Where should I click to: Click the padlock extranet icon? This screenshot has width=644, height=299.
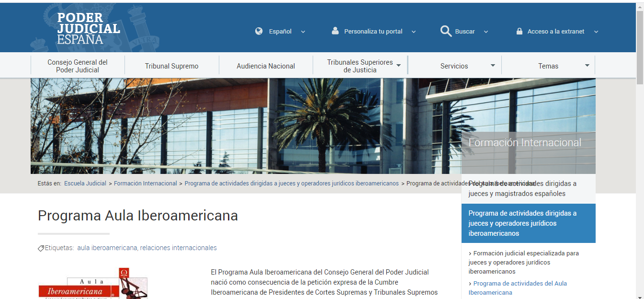519,31
